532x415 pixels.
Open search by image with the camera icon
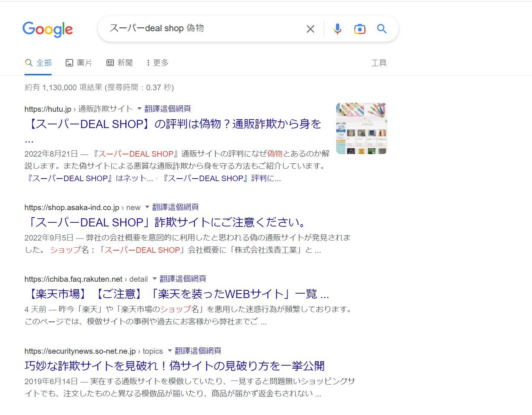359,29
